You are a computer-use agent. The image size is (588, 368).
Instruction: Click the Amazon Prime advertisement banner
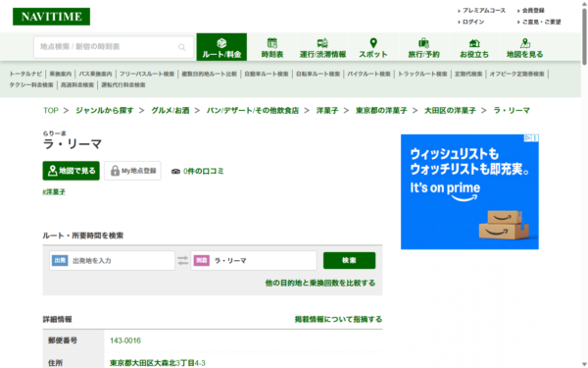(x=469, y=192)
